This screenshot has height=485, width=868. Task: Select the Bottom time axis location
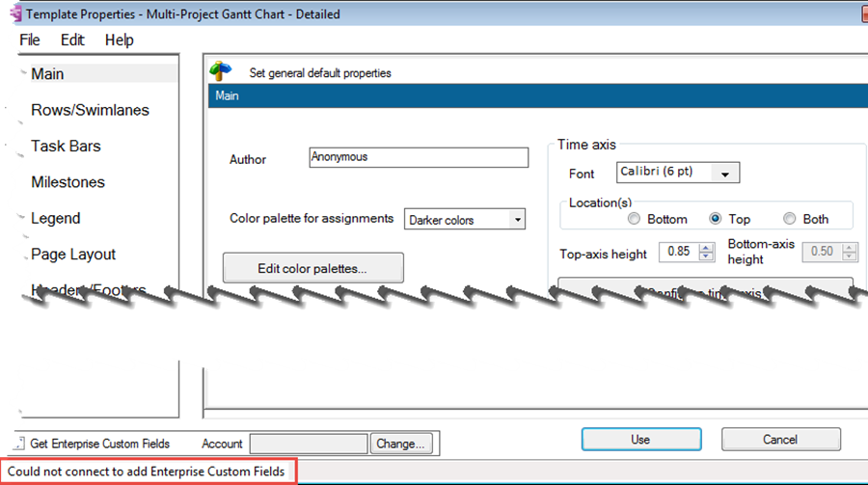[634, 219]
